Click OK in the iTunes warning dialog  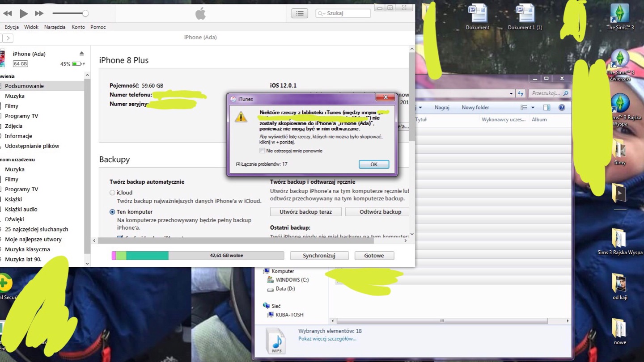(373, 164)
